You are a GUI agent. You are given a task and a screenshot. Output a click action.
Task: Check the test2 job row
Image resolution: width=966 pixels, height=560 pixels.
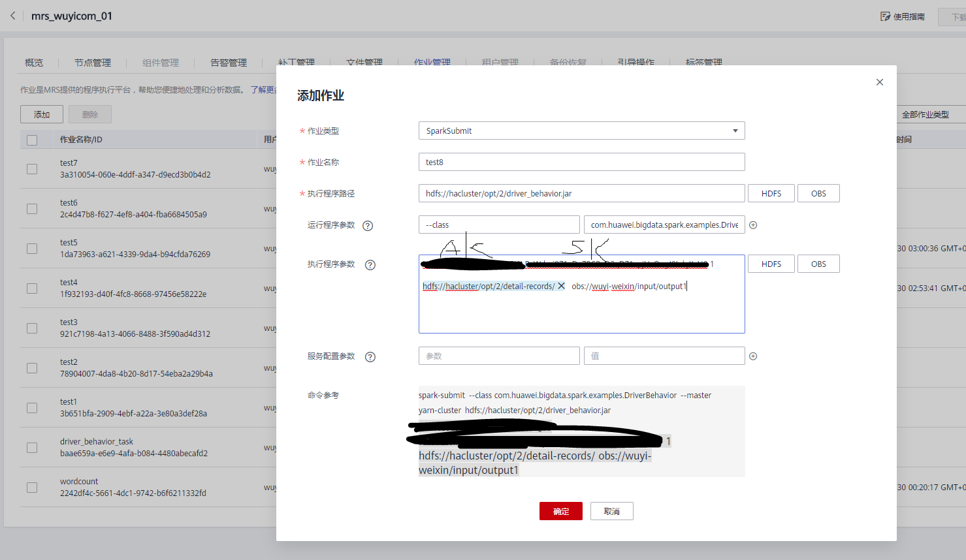tap(32, 368)
